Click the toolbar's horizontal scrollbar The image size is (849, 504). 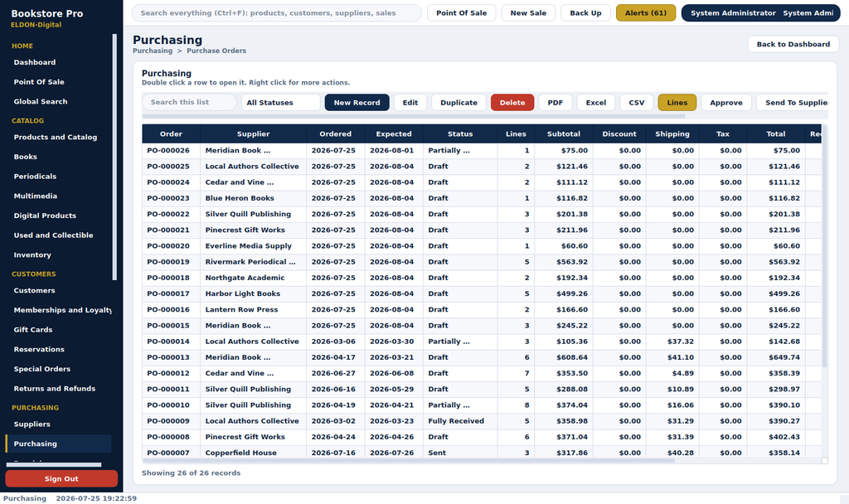tap(414, 116)
